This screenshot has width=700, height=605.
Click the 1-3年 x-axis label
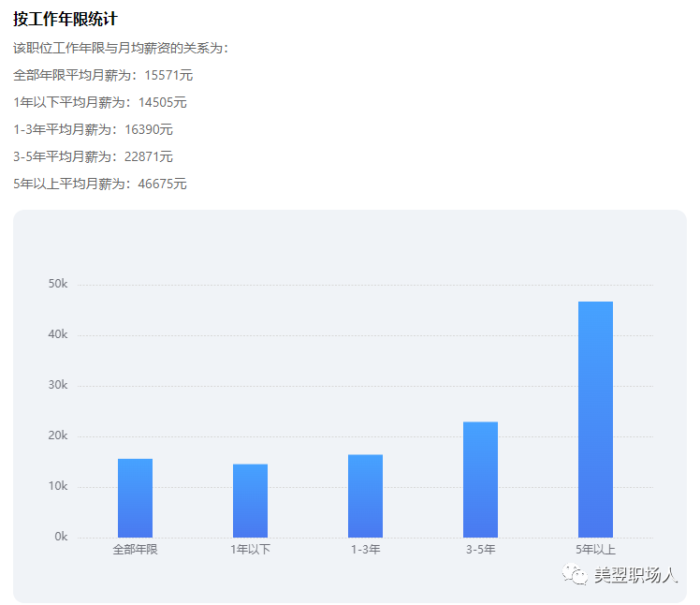pyautogui.click(x=366, y=549)
